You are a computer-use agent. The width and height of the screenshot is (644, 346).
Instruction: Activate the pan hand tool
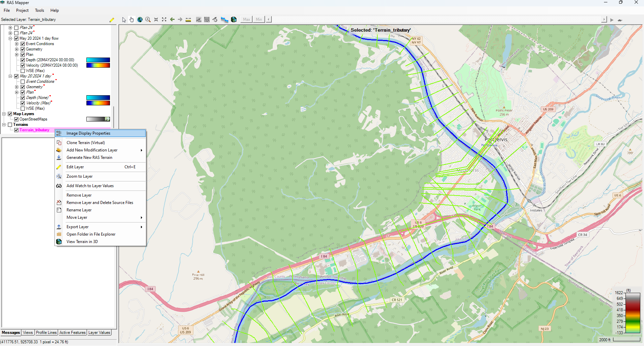pos(131,20)
